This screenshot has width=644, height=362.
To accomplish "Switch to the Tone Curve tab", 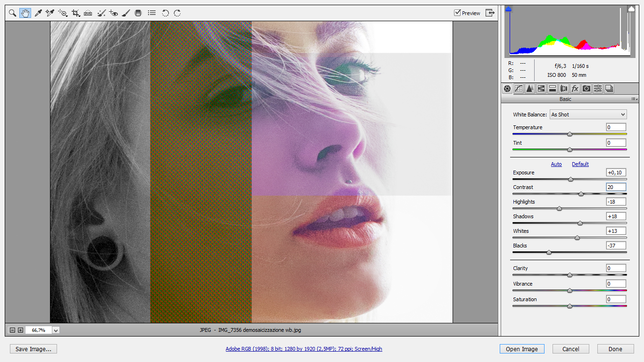I will pyautogui.click(x=519, y=89).
